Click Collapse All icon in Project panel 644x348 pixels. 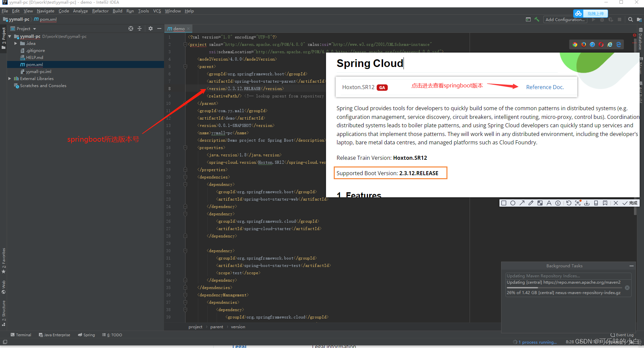pyautogui.click(x=140, y=28)
